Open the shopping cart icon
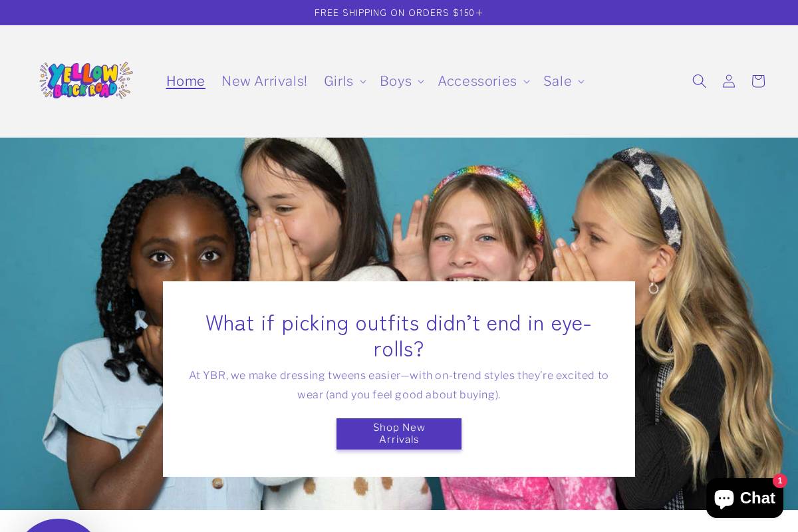Screen dimensions: 798x532 pos(758,81)
